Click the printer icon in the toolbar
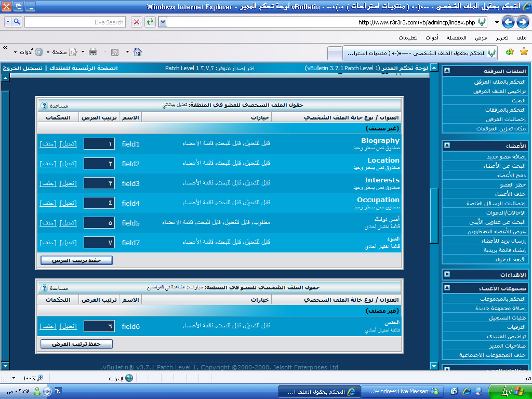This screenshot has height=399, width=532. pos(93,52)
